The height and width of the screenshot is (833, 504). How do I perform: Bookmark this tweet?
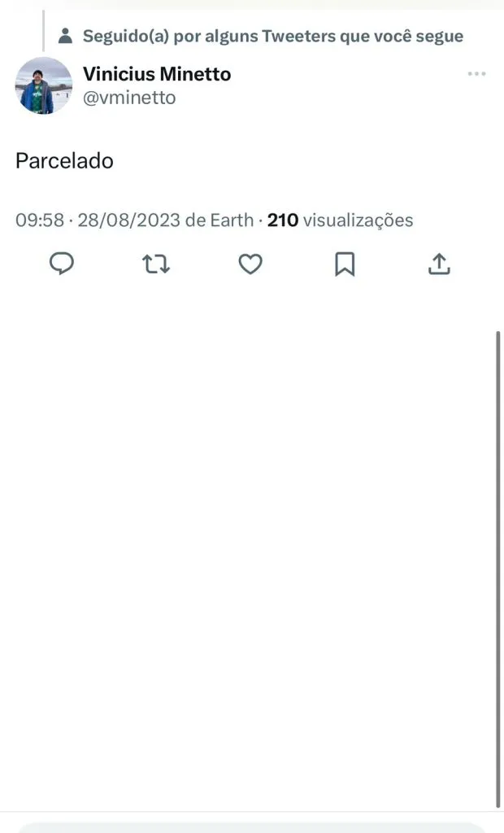(x=345, y=264)
